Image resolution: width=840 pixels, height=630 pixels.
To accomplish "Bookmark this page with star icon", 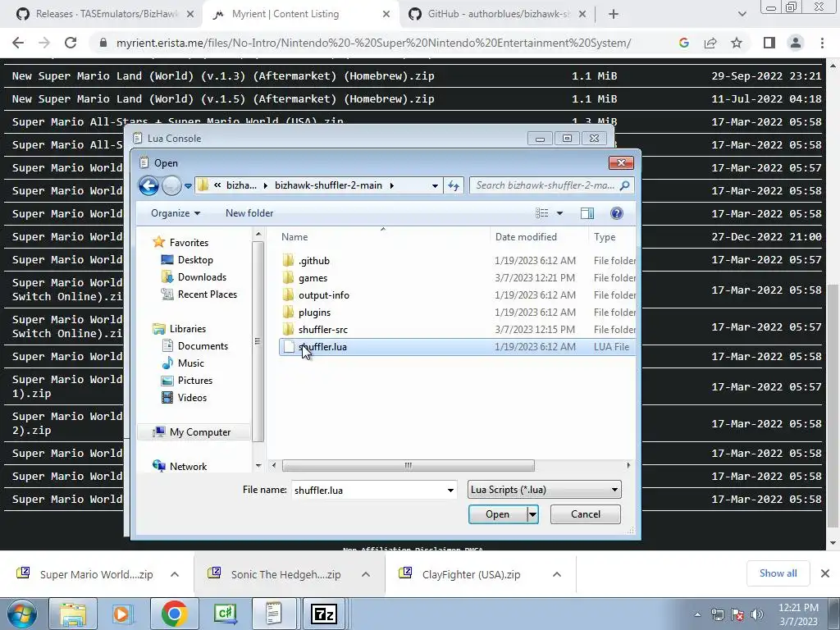I will (x=737, y=43).
